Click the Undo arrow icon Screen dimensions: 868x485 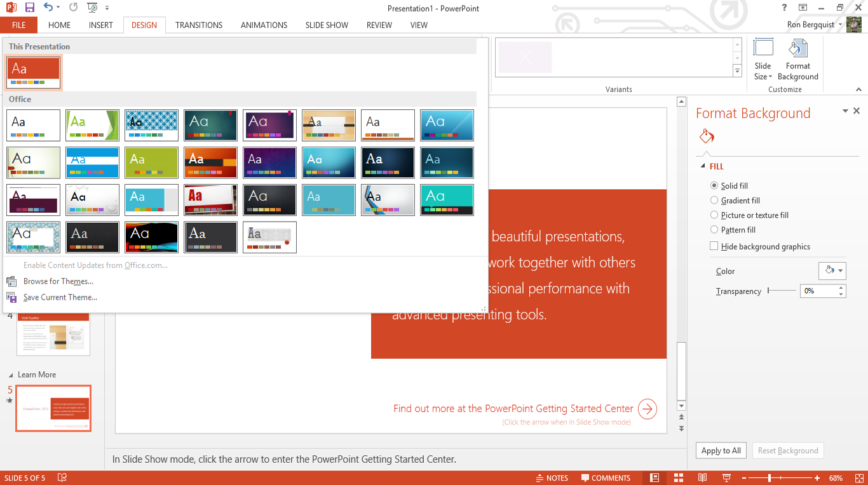point(48,8)
